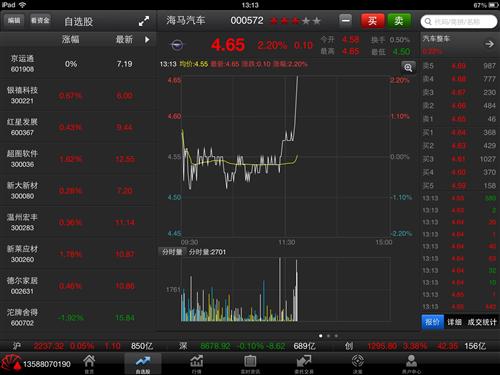Tap the 卖1 sell order row
Image resolution: width=500 pixels, height=375 pixels.
click(459, 119)
